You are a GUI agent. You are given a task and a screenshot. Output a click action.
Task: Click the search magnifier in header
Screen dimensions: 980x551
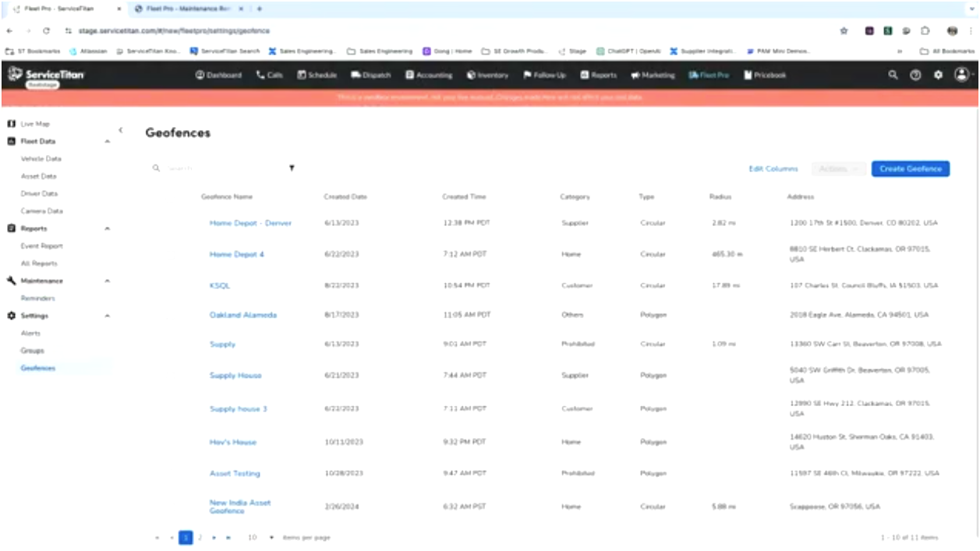point(893,76)
